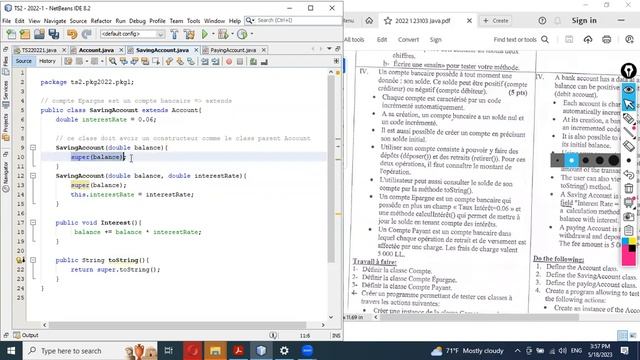Screen dimensions: 640x360
Task: Click the editor vertical scrollbar
Action: (331, 169)
